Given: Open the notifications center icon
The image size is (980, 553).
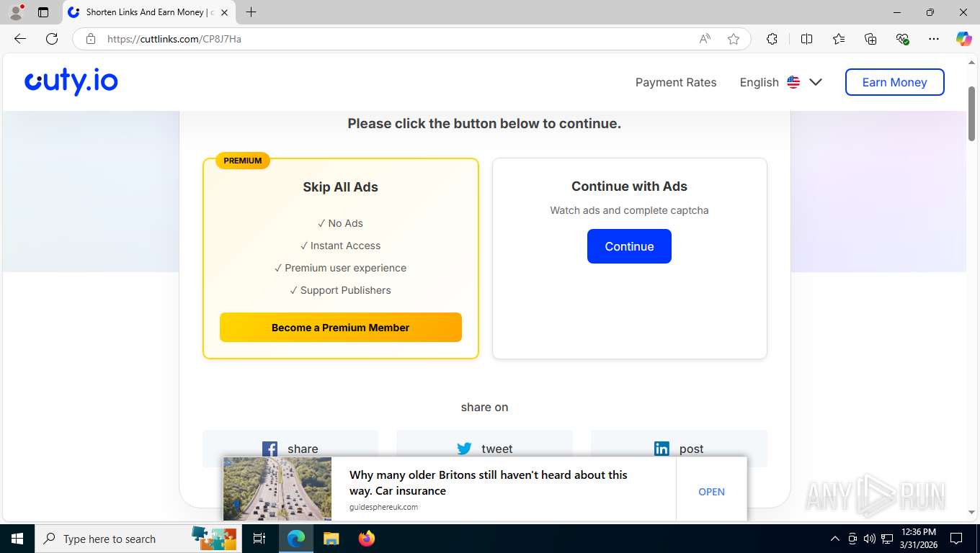Looking at the screenshot, I should [956, 539].
